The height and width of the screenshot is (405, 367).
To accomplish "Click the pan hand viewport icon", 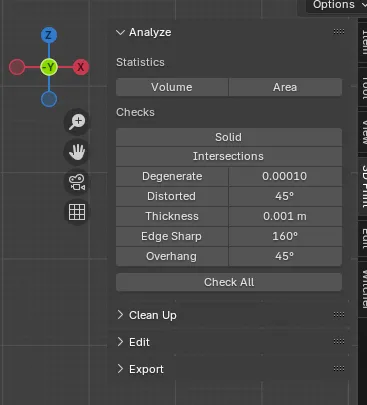I will pyautogui.click(x=77, y=152).
